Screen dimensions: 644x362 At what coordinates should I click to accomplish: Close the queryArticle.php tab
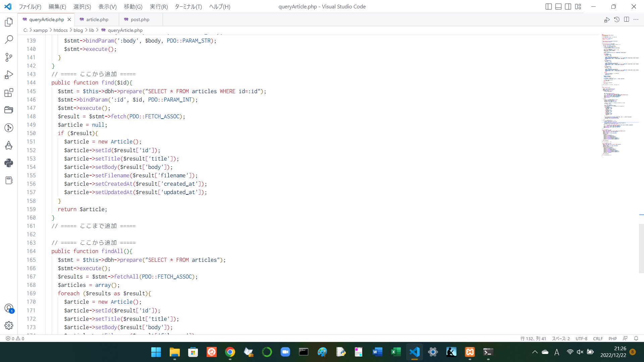click(x=69, y=19)
